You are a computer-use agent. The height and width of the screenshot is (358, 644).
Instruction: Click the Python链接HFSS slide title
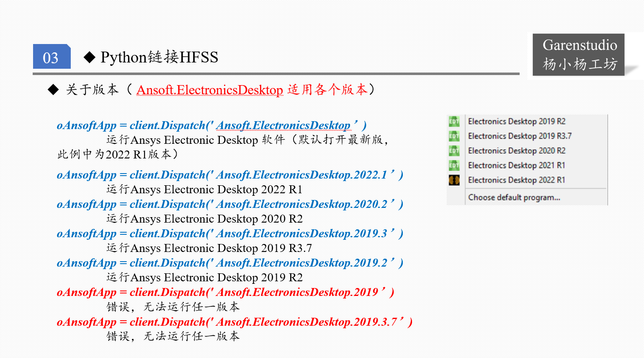click(159, 57)
